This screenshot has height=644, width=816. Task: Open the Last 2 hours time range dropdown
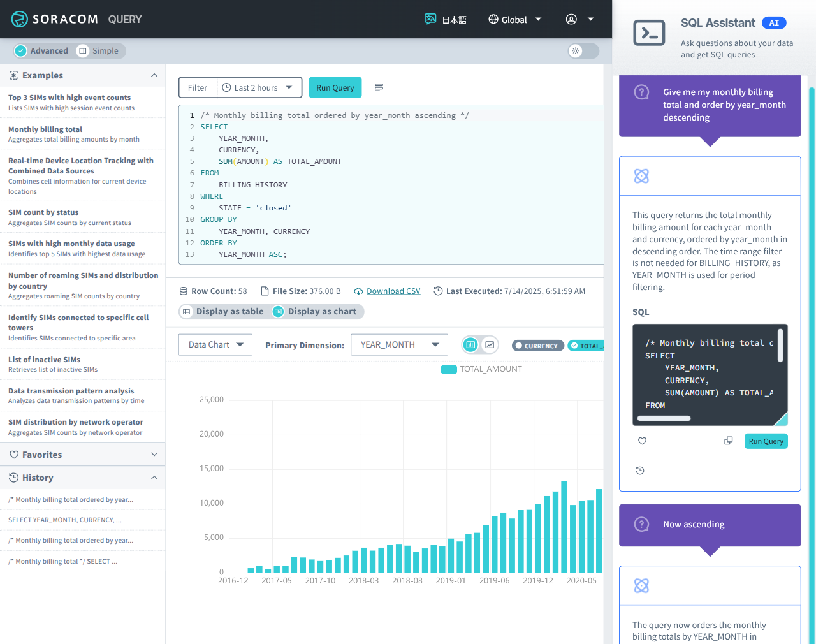[x=259, y=88]
